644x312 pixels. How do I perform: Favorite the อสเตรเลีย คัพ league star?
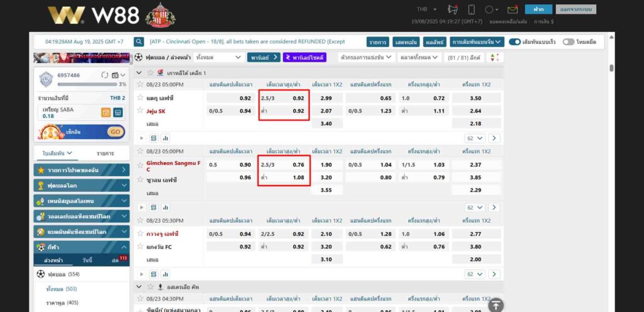pos(150,287)
